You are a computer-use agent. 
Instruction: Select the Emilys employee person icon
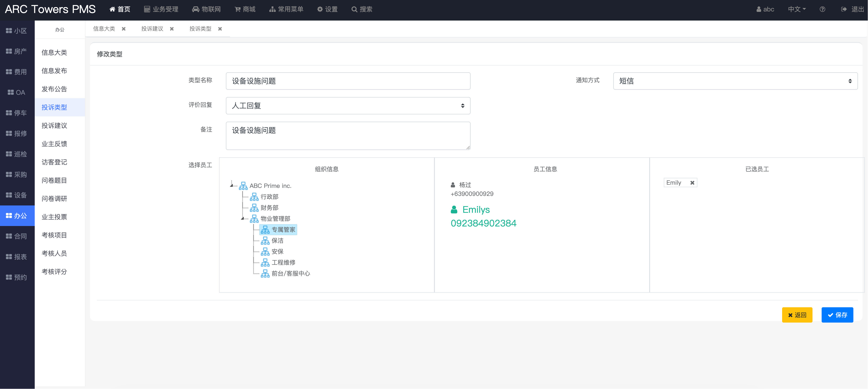[454, 210]
